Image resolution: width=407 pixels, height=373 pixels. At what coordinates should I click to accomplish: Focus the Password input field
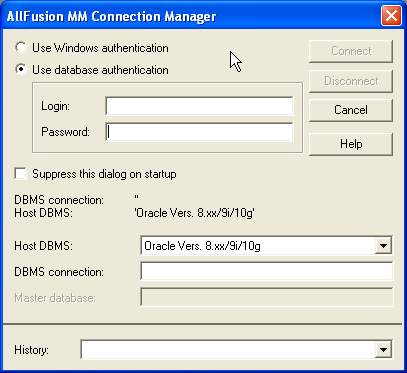(x=199, y=132)
